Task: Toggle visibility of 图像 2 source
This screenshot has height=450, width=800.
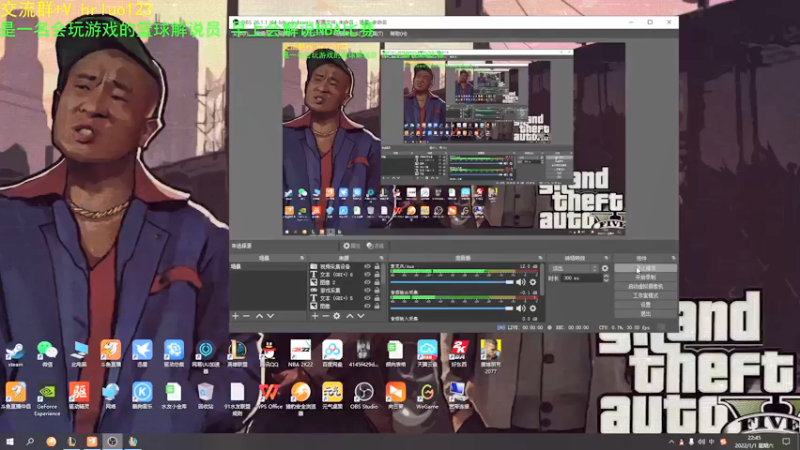Action: coord(367,282)
